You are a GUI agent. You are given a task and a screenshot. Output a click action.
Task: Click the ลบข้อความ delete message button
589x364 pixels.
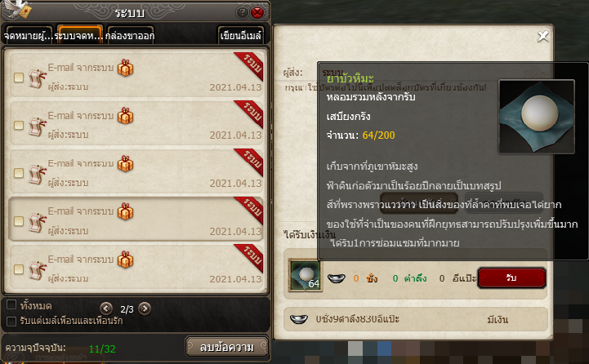click(227, 347)
